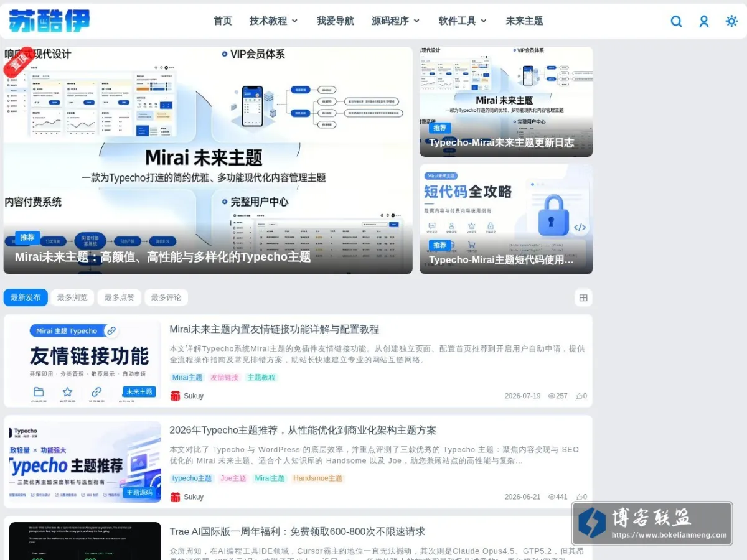
Task: Open the user account icon
Action: (x=704, y=21)
